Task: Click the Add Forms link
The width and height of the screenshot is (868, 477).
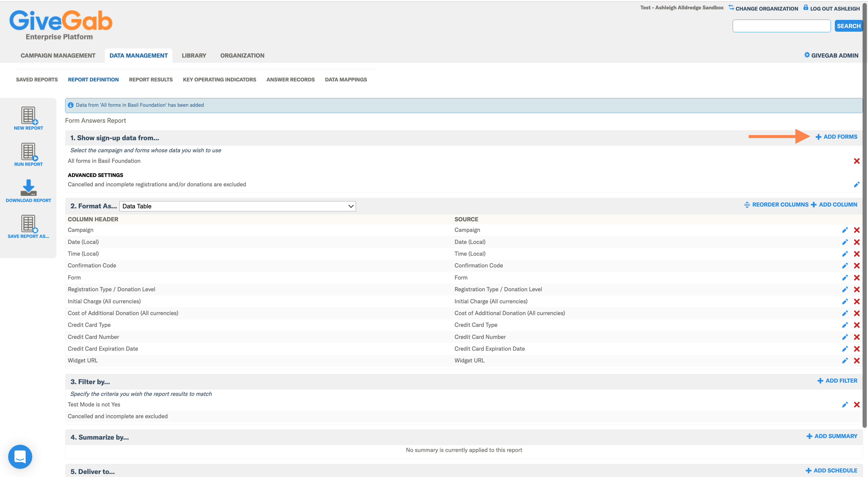Action: coord(836,137)
